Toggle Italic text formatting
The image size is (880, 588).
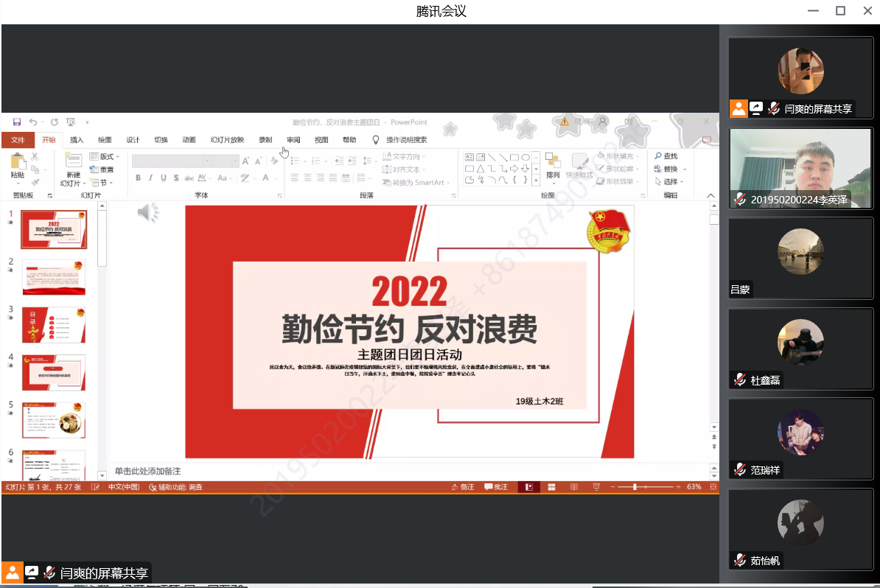point(150,178)
